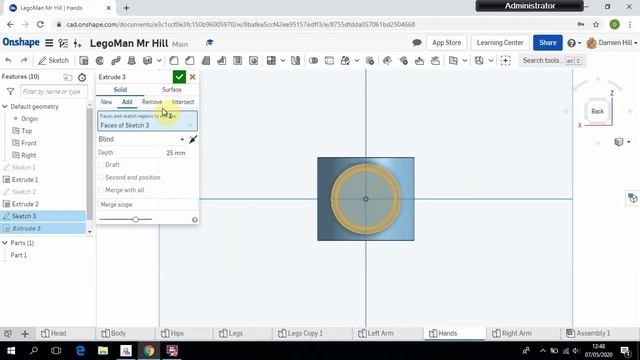Expand the Transform tool dropdown arrow
The height and width of the screenshot is (360, 640).
click(x=357, y=60)
